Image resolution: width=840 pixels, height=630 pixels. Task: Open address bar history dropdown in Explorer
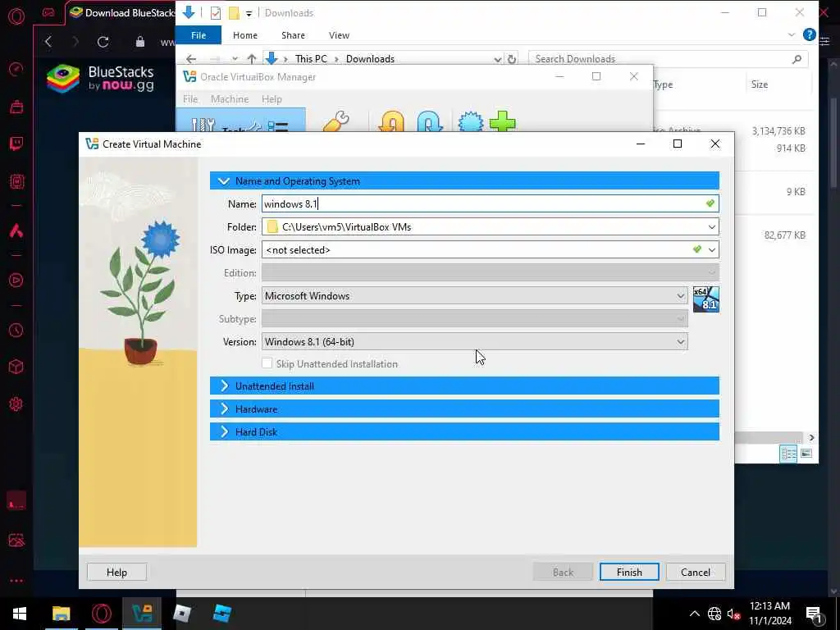(x=498, y=59)
